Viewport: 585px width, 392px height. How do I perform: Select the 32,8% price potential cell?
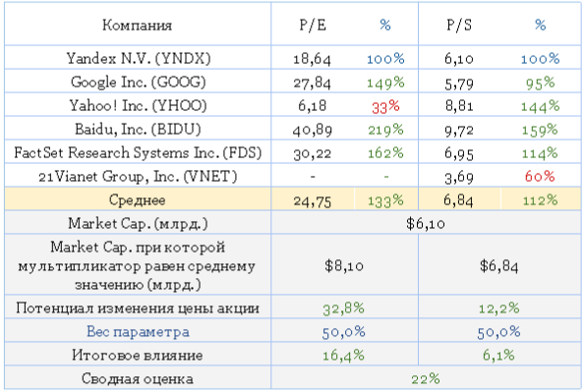343,308
